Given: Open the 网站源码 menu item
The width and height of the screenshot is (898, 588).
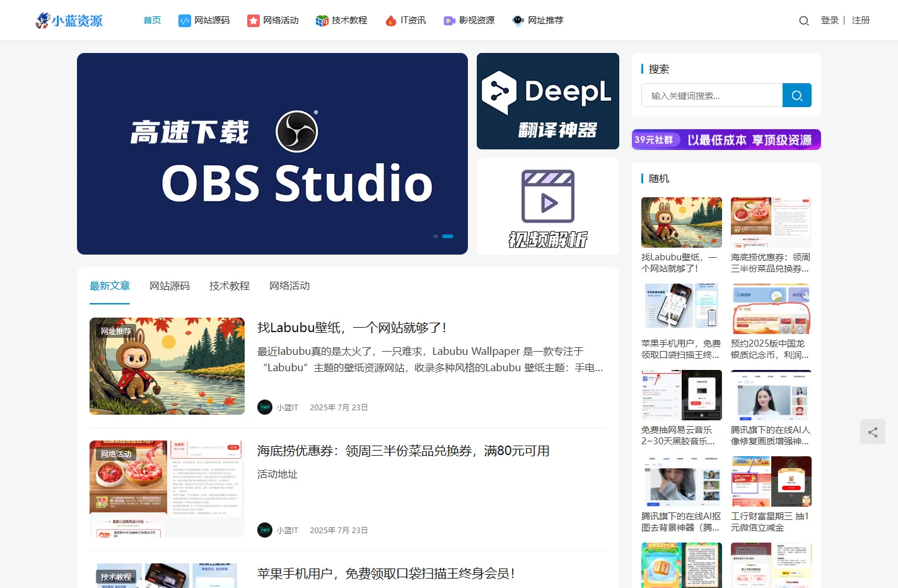Looking at the screenshot, I should coord(204,20).
